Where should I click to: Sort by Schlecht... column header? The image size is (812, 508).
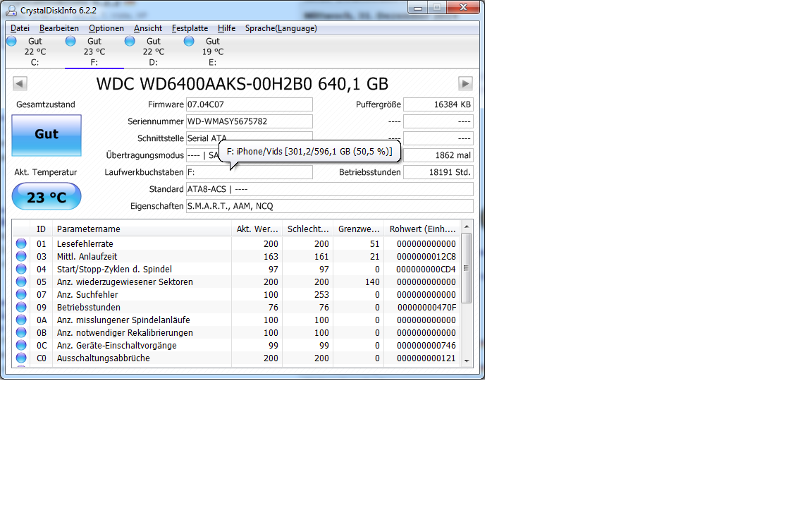click(x=307, y=229)
